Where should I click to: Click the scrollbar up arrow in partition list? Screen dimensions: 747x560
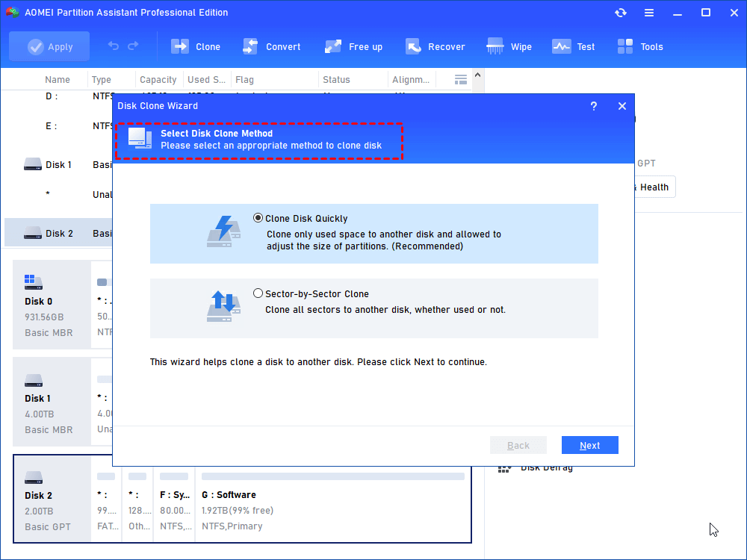point(478,75)
